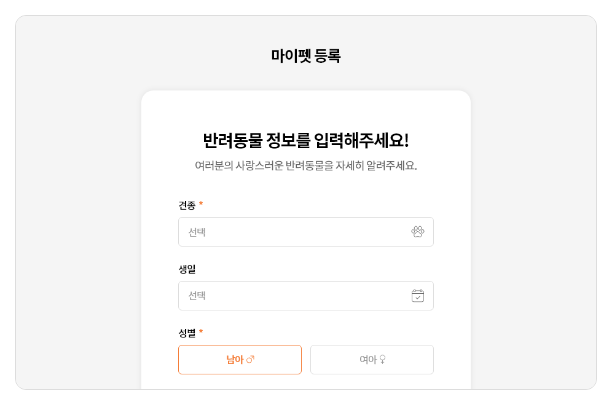
Task: Click the 반려동물 정보를 입력해주세요! heading
Action: coord(306,140)
